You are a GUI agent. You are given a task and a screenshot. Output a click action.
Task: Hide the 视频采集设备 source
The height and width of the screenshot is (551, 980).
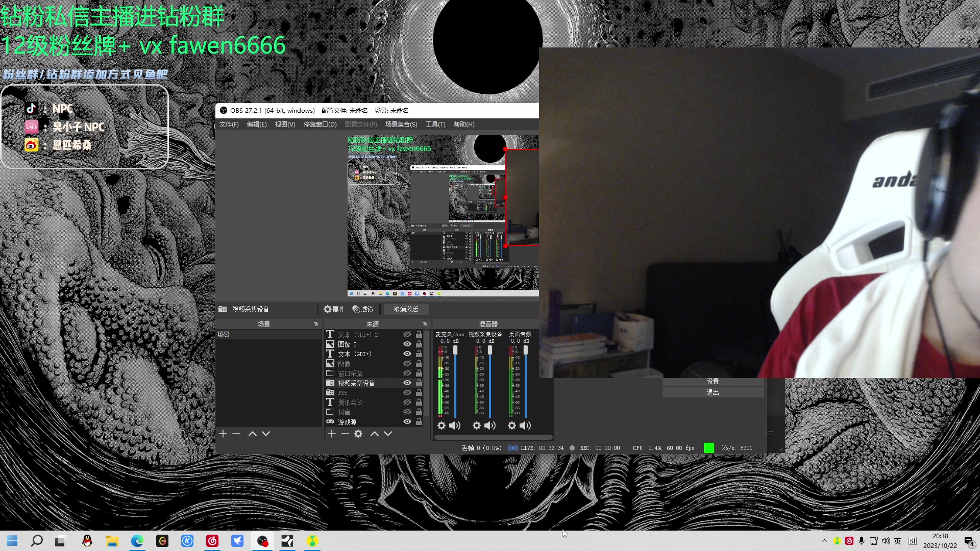coord(407,383)
